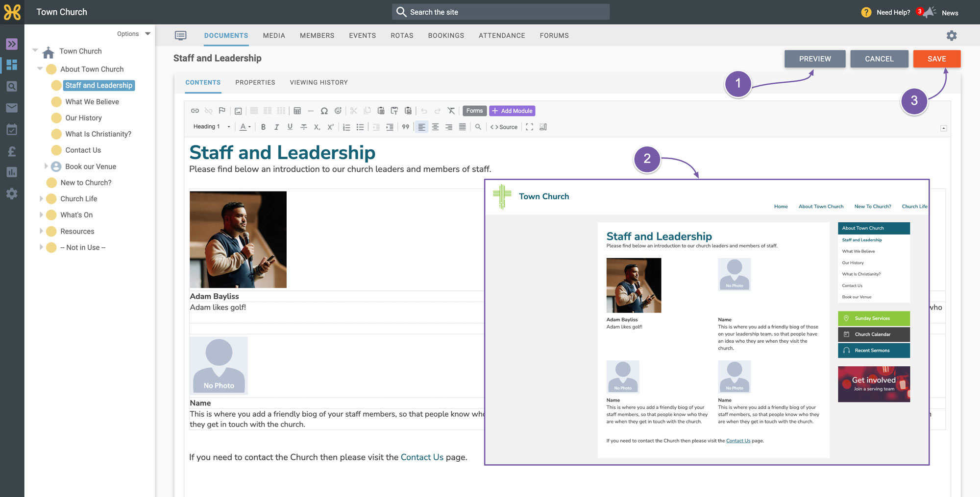
Task: Collapse the Town Church root tree node
Action: pyautogui.click(x=35, y=50)
